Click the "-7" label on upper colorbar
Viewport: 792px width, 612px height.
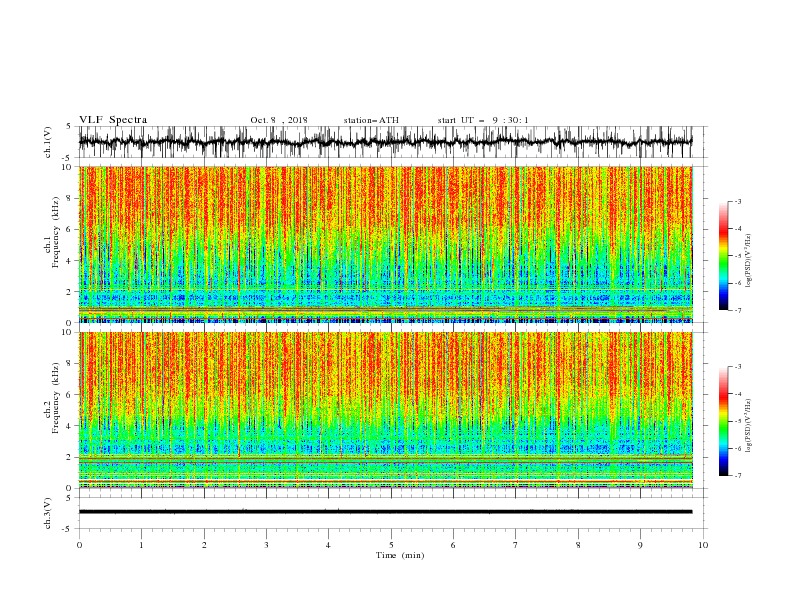point(737,310)
